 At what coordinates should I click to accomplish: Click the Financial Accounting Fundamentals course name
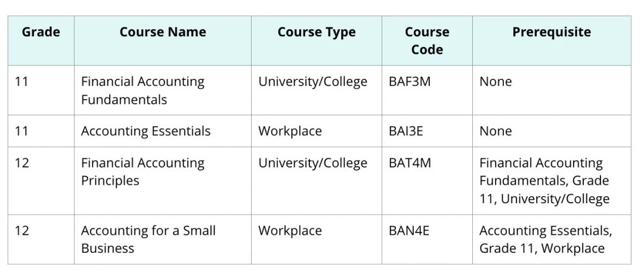(143, 90)
